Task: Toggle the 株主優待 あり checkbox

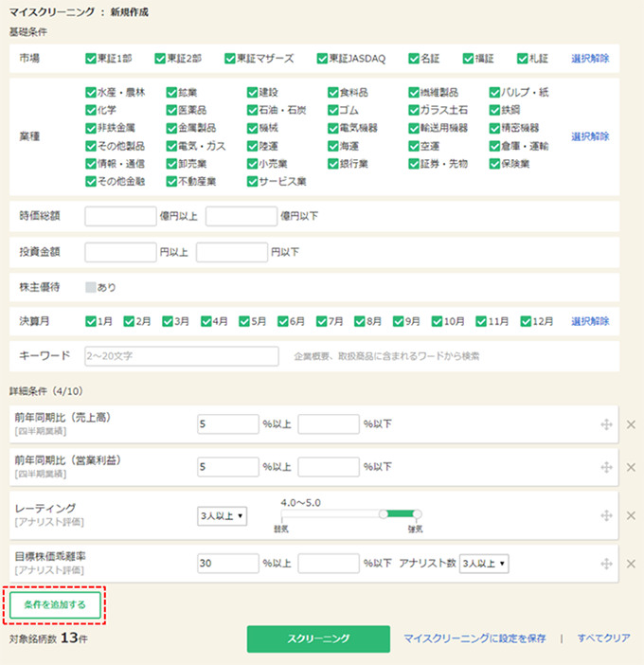Action: pos(91,287)
